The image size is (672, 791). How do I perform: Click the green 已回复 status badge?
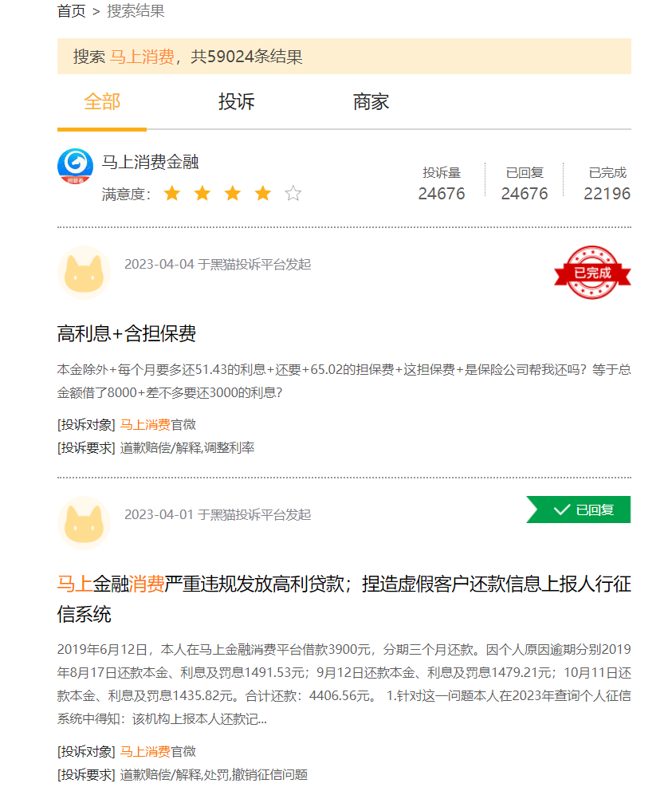pyautogui.click(x=579, y=510)
